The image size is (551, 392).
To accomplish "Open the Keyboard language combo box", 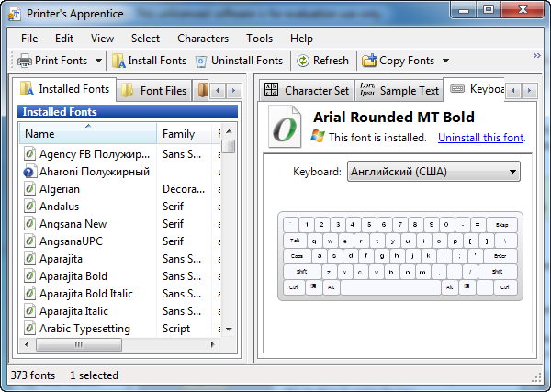I will click(433, 172).
